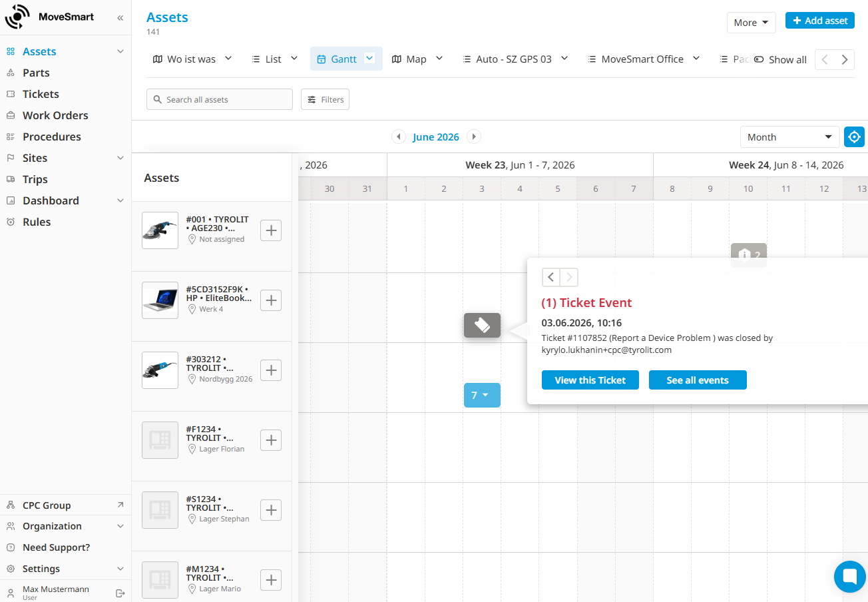Open the chat support bubble icon
The image size is (868, 602).
pyautogui.click(x=850, y=577)
